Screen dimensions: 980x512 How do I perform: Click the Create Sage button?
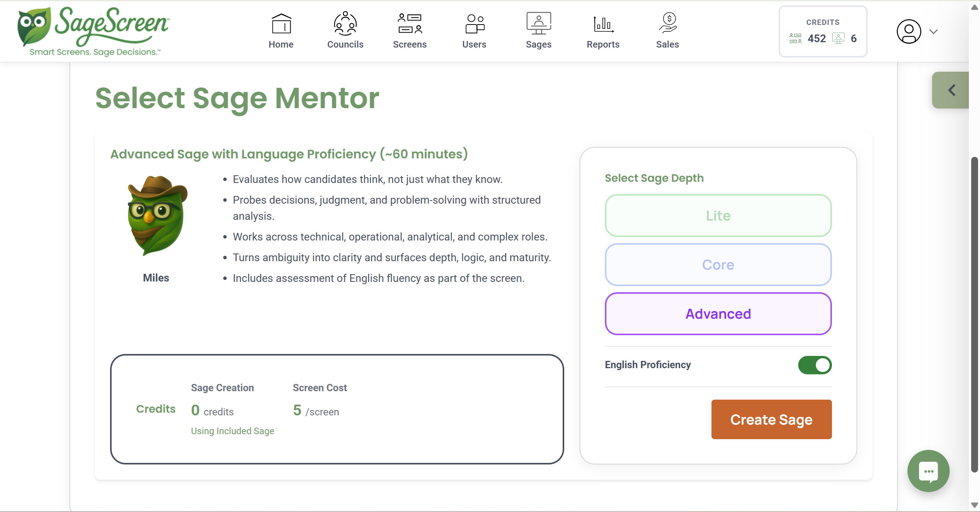click(771, 419)
